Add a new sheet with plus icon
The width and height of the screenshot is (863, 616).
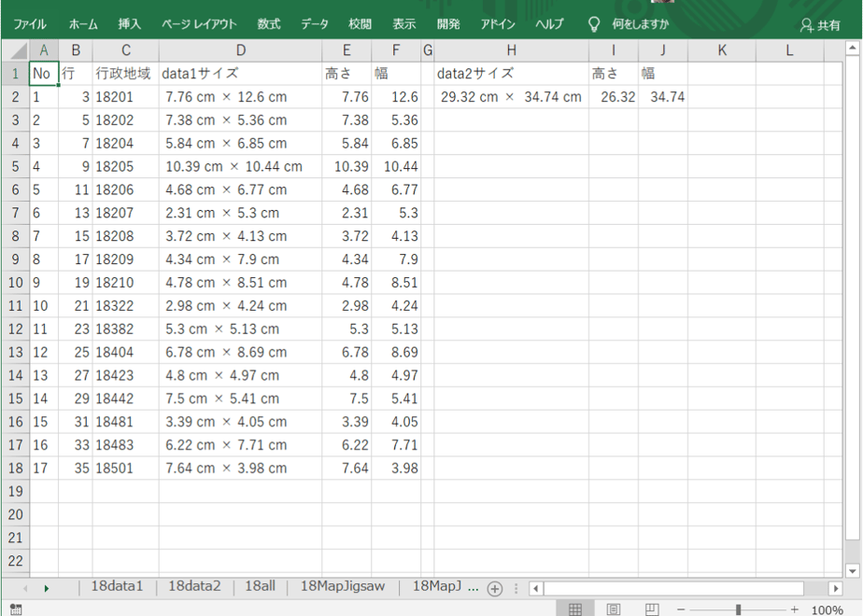pos(495,589)
